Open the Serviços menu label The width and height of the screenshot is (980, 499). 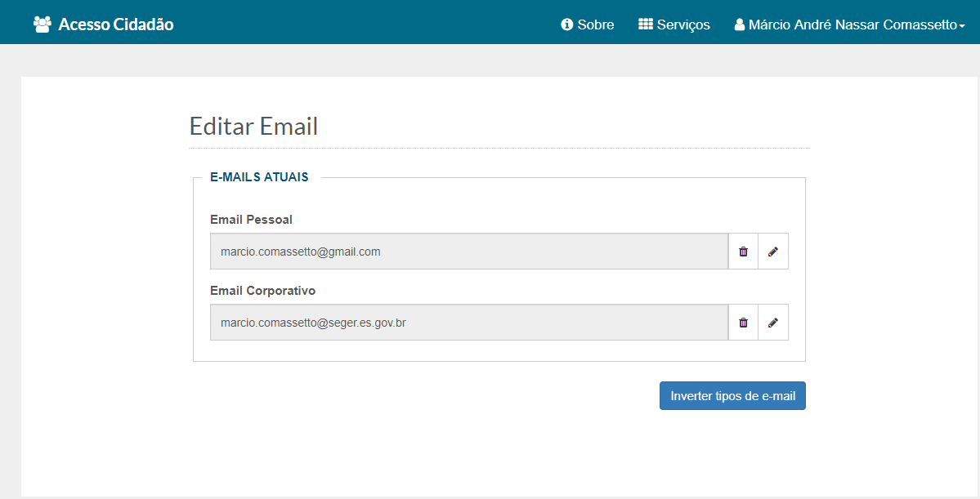coord(683,25)
